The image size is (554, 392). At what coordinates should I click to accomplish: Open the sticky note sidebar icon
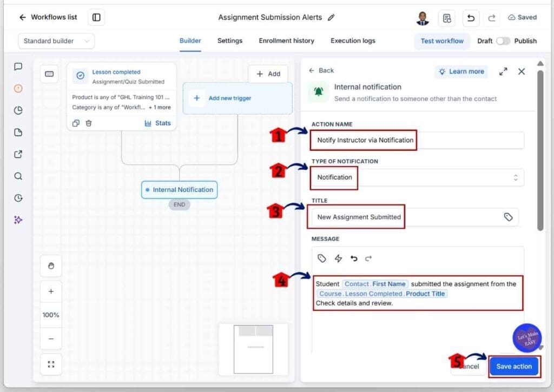[18, 132]
